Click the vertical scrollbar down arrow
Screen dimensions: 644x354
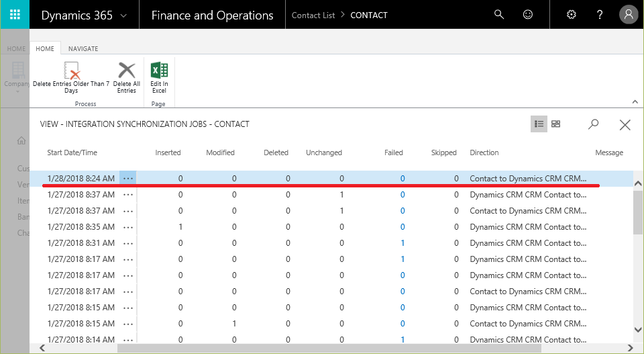point(638,329)
